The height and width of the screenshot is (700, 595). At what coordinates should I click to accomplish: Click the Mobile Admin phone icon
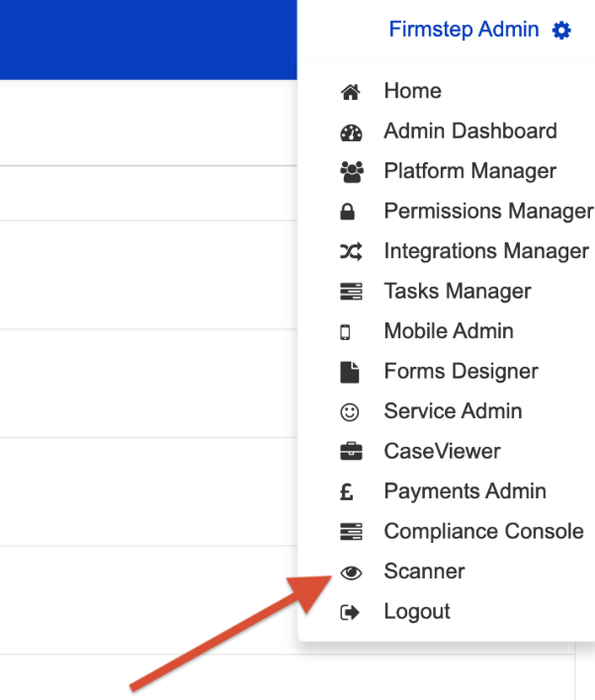345,332
